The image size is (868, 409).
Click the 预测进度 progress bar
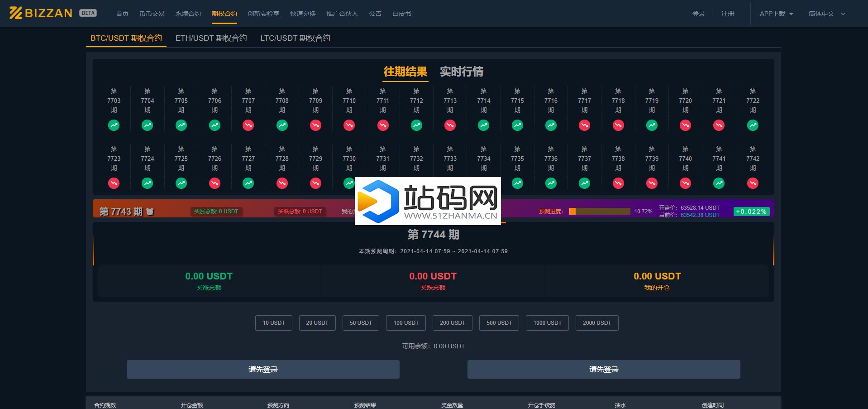point(599,212)
